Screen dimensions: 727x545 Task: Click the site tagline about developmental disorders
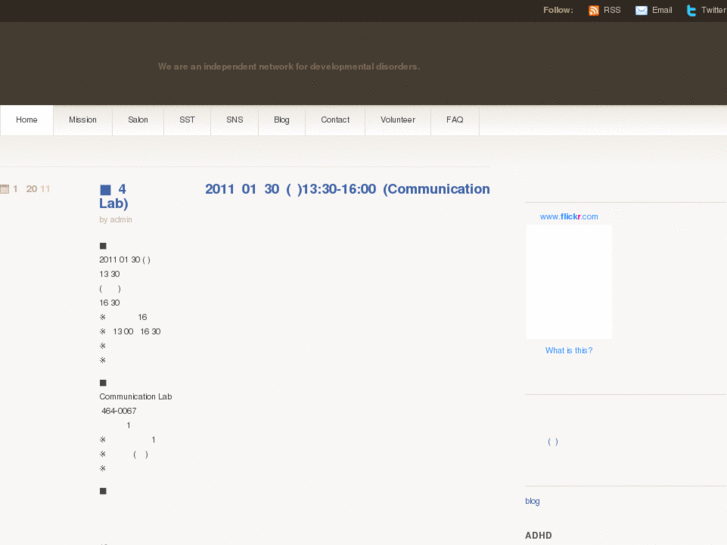click(289, 66)
